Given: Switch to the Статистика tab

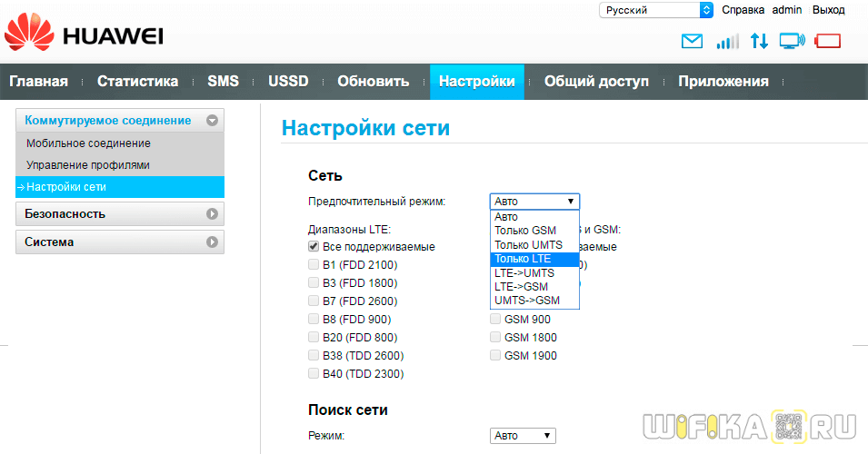Looking at the screenshot, I should [x=137, y=82].
